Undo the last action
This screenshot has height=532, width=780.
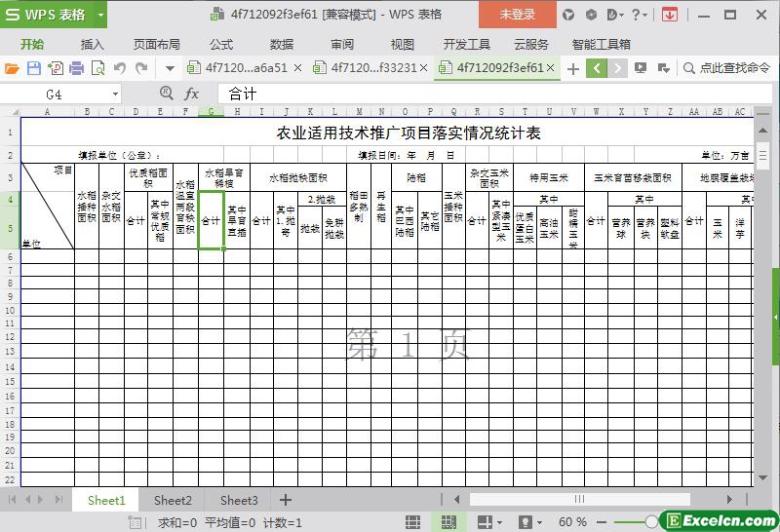[x=119, y=67]
